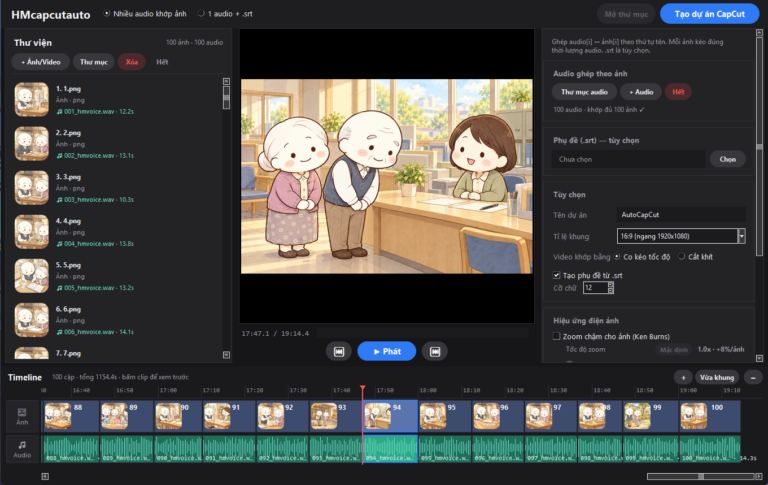Open the Tỉ lệ khung dropdown
This screenshot has width=768, height=485.
coord(681,236)
